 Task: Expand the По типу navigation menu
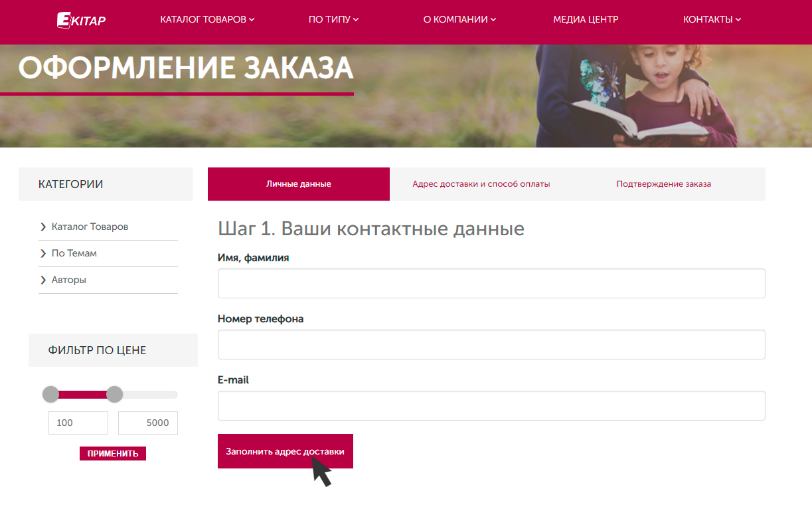(333, 20)
